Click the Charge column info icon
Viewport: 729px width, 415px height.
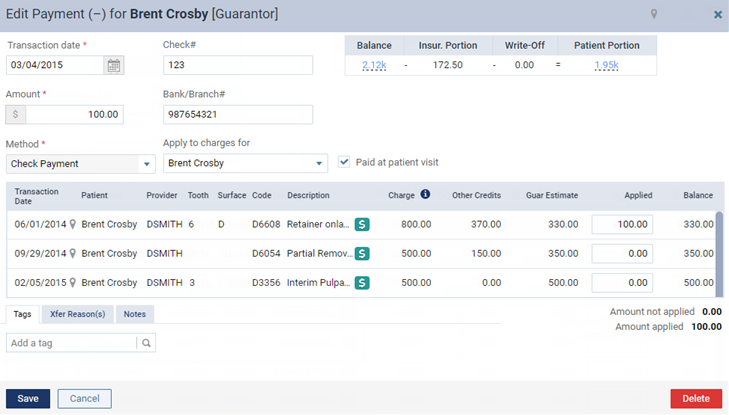click(425, 194)
